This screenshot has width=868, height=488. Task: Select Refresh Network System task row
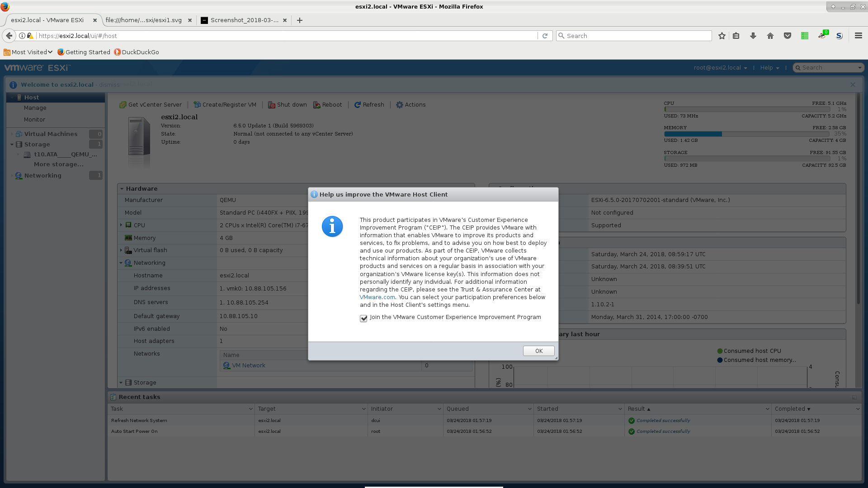click(484, 420)
